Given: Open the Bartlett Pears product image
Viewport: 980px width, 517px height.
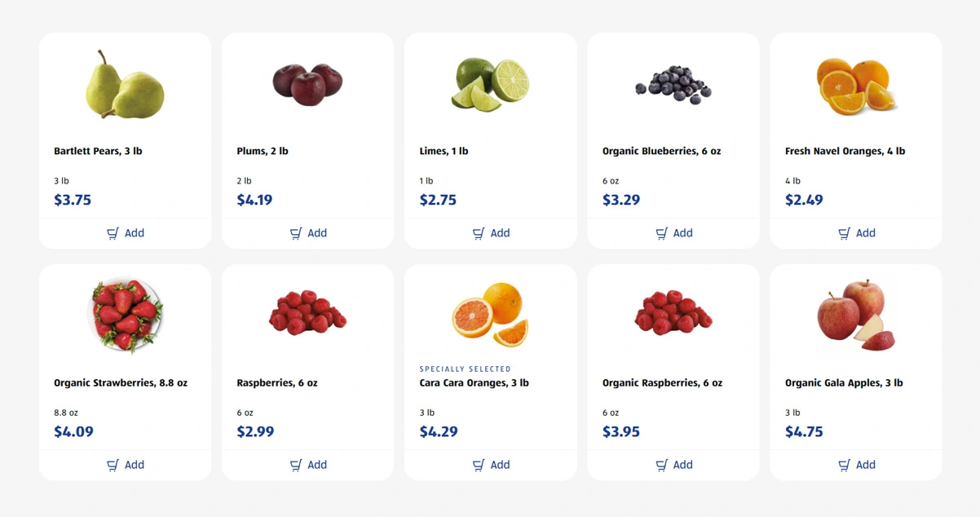Looking at the screenshot, I should pos(125,85).
